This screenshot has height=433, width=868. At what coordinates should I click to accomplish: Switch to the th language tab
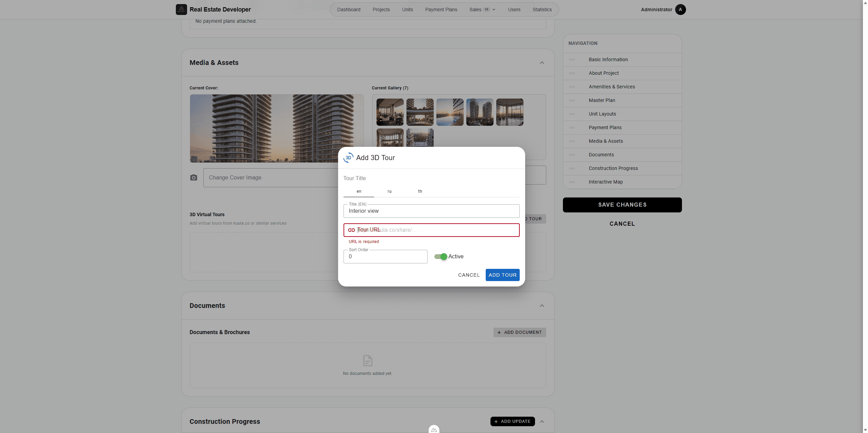pos(420,191)
